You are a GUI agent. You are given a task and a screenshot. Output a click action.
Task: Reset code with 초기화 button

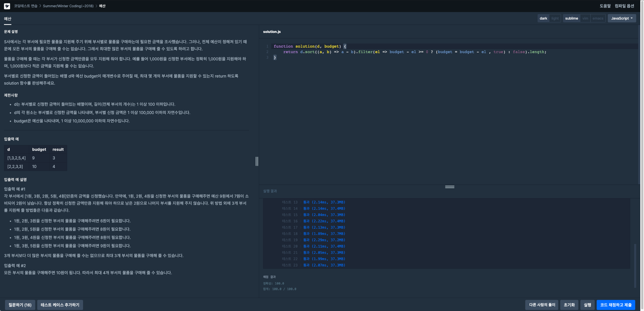tap(569, 305)
